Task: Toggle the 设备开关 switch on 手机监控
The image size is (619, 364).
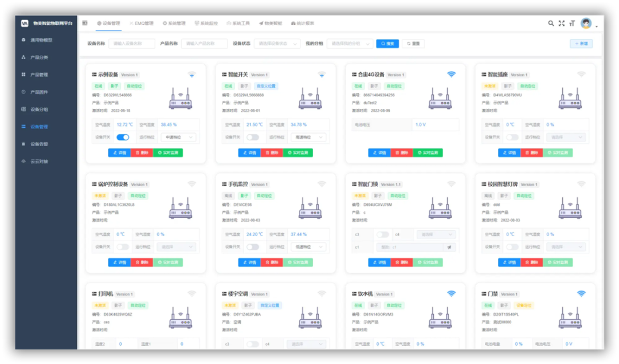Action: (x=253, y=247)
